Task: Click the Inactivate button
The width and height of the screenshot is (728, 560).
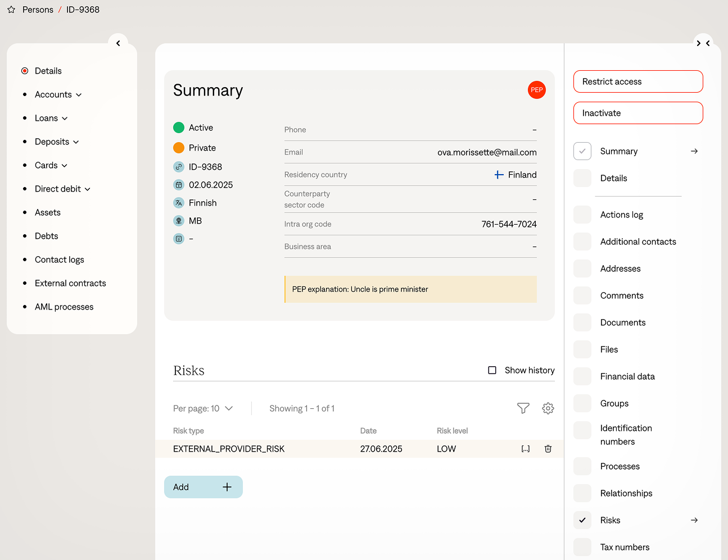Action: click(638, 113)
